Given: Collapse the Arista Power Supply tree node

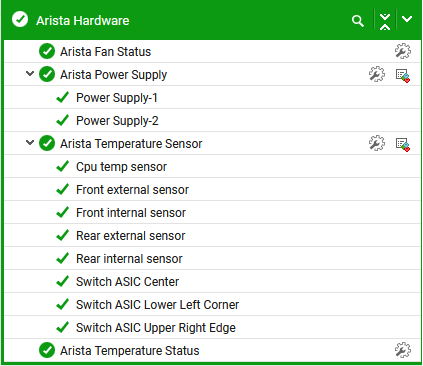Looking at the screenshot, I should (30, 73).
